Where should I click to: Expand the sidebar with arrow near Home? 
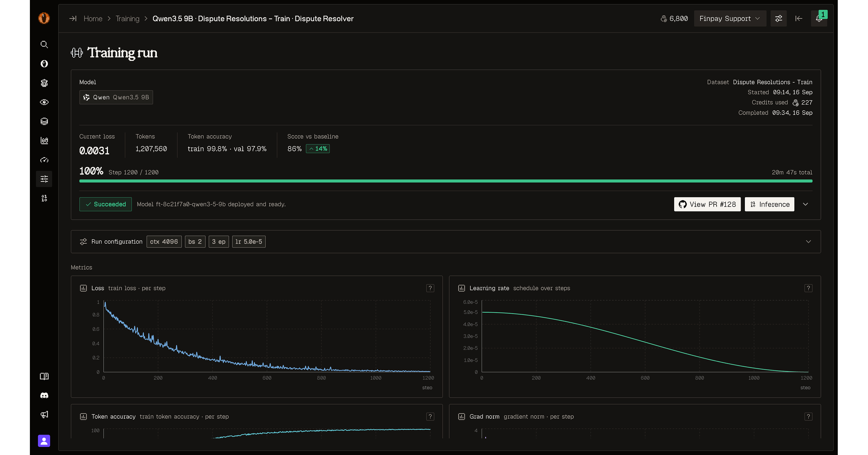click(x=73, y=19)
